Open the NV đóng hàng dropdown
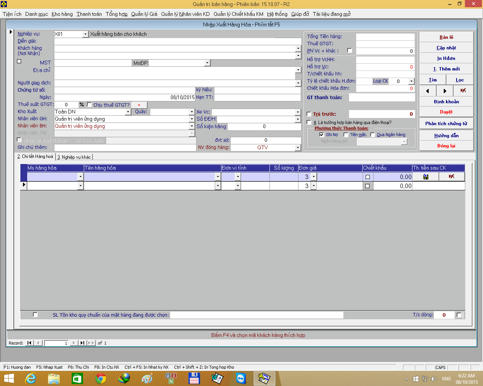This screenshot has width=483, height=386. [x=298, y=147]
